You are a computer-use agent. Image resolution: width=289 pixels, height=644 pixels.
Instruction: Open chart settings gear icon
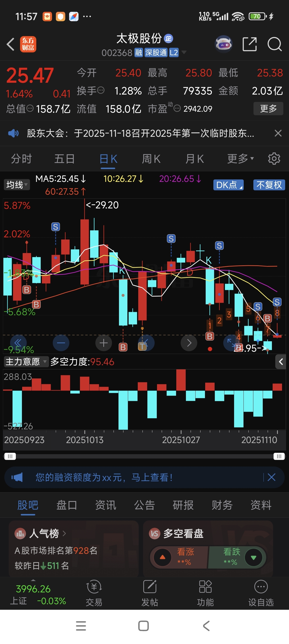pyautogui.click(x=274, y=158)
